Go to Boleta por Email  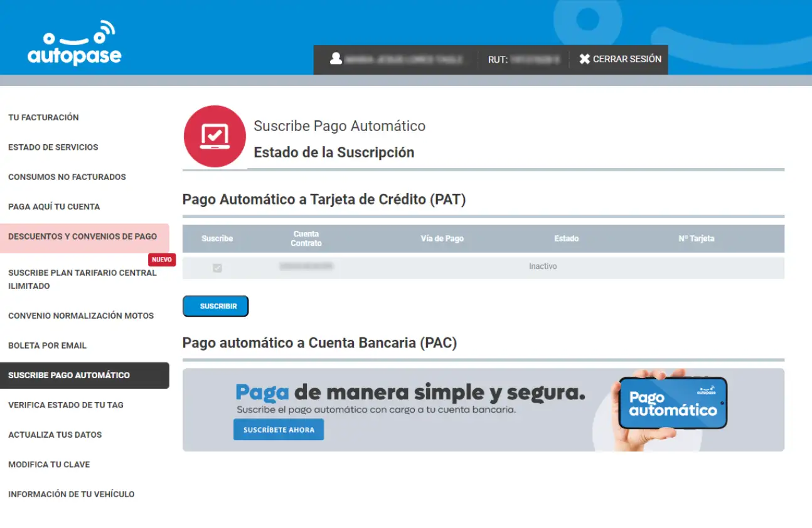pyautogui.click(x=47, y=346)
